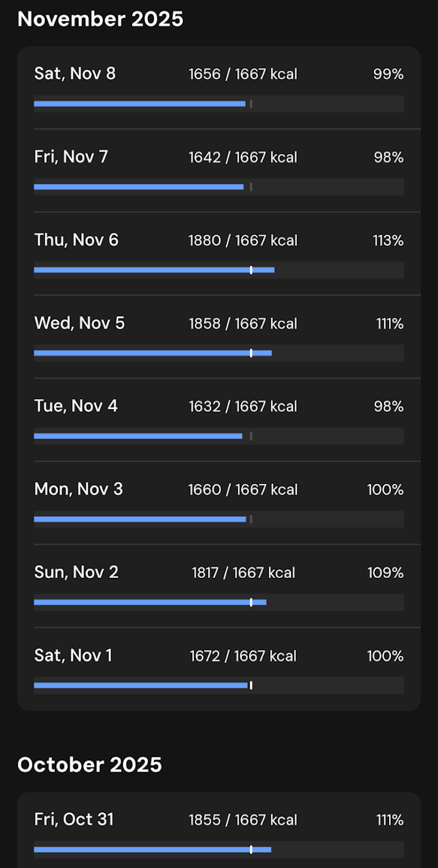Click the October 2025 section header
Image resolution: width=438 pixels, height=868 pixels.
click(89, 765)
